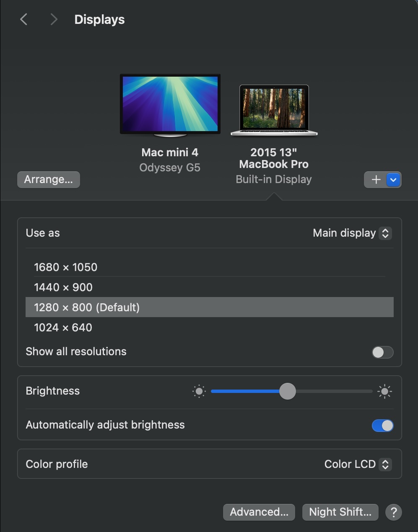Choose the 1024 × 640 resolution
The image size is (418, 532).
point(210,327)
